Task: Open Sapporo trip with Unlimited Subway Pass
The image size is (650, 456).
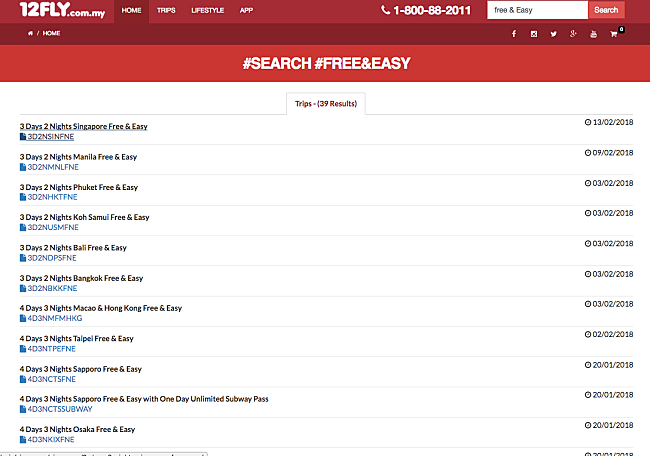Action: tap(144, 399)
